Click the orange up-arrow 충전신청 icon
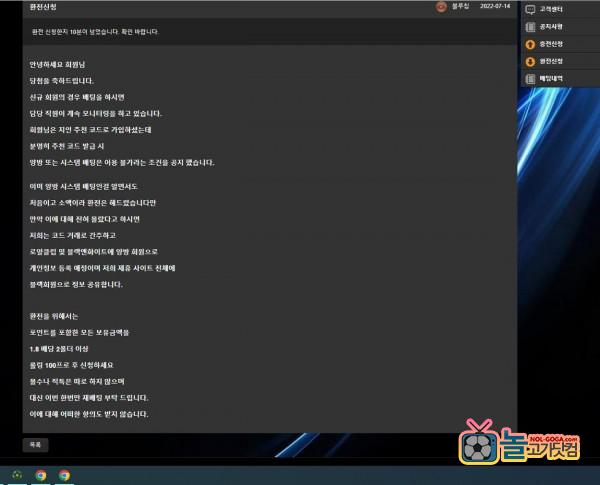This screenshot has width=600, height=485. [x=530, y=44]
